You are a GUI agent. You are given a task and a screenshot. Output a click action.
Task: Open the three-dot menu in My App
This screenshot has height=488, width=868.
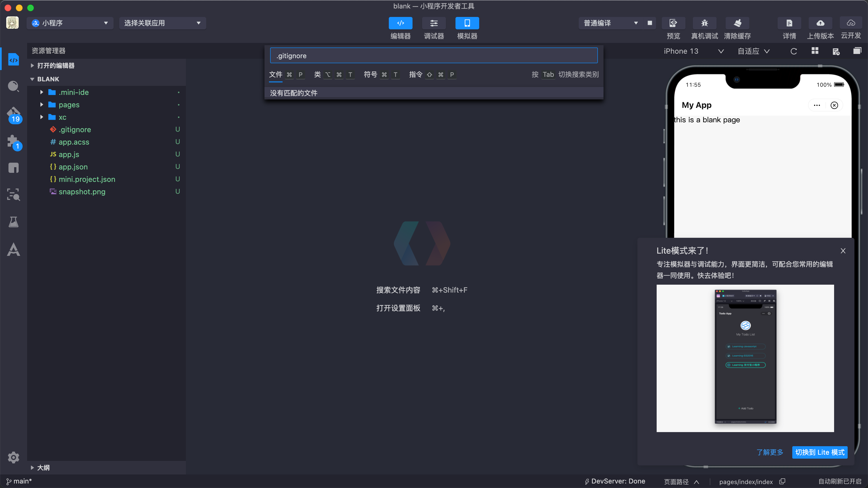click(x=817, y=105)
